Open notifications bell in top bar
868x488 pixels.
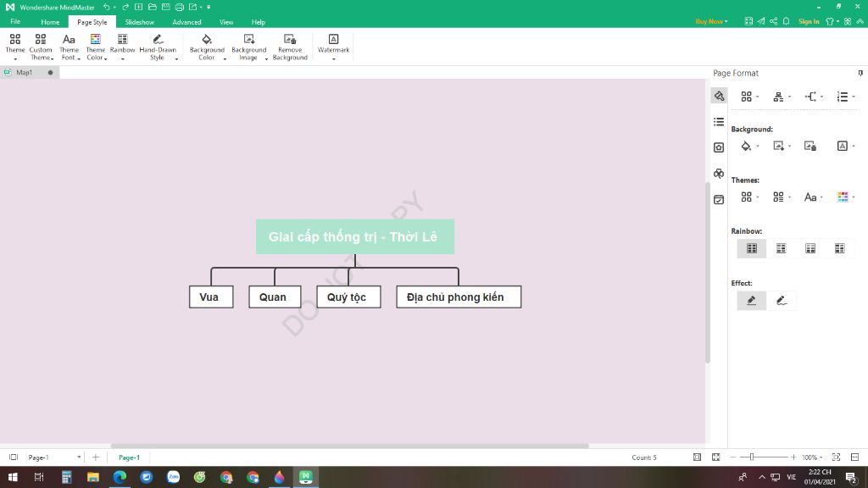click(x=786, y=21)
